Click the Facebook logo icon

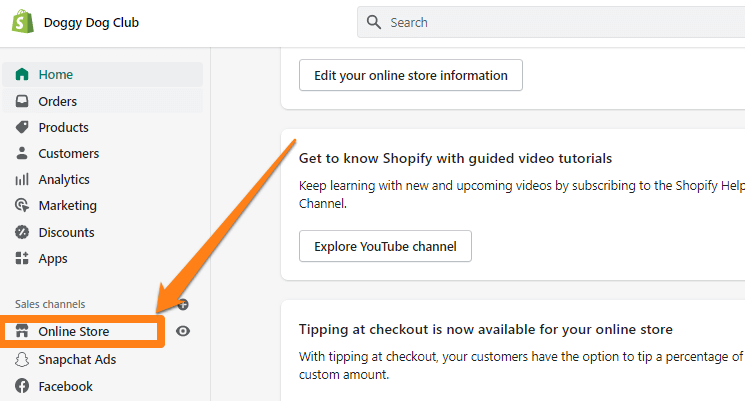tap(22, 386)
